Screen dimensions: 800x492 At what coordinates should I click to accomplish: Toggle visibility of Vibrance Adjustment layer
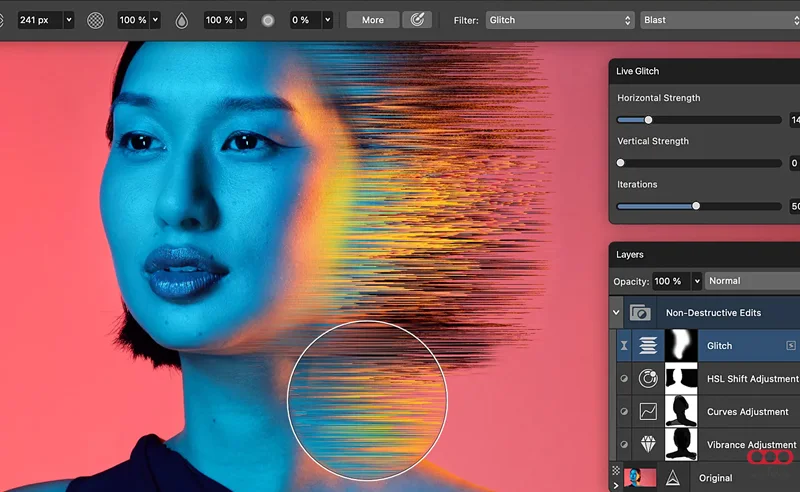point(624,445)
